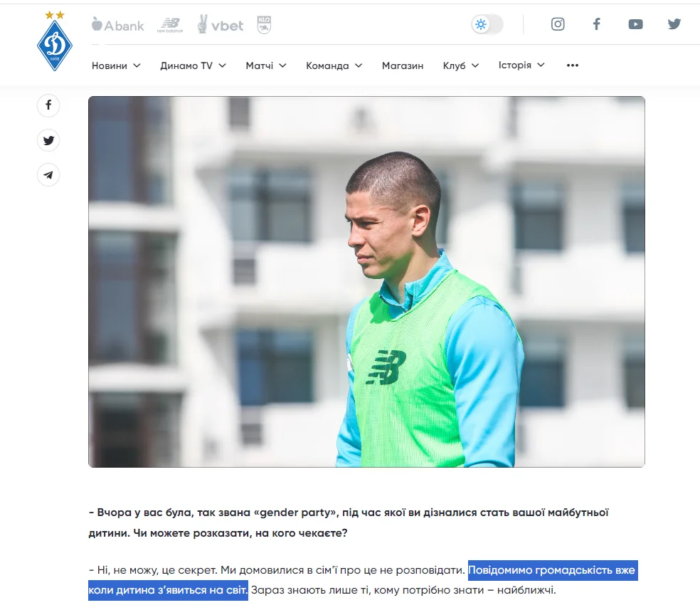700x615 pixels.
Task: Toggle the light/dark theme switch
Action: pyautogui.click(x=487, y=24)
